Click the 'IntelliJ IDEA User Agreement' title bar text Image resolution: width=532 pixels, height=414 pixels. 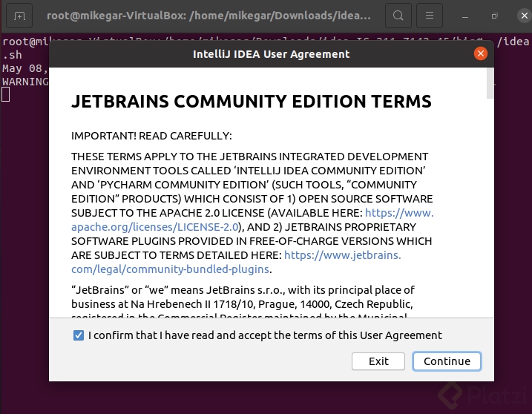[x=271, y=54]
